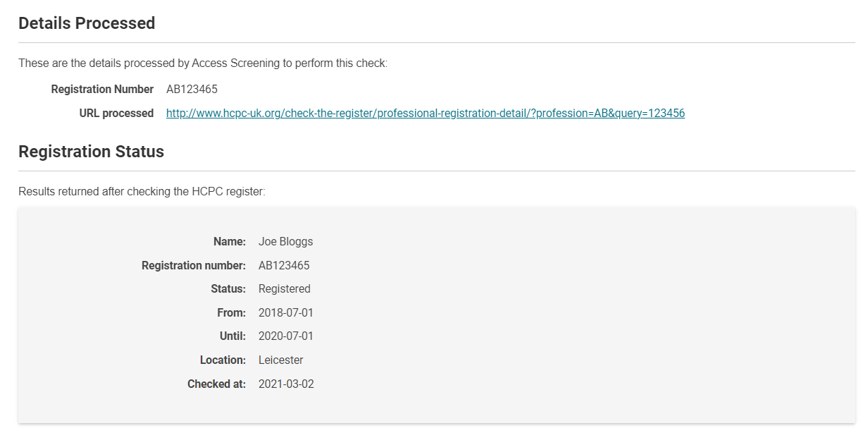The width and height of the screenshot is (868, 433).
Task: Open the HCPC professional registration detail link
Action: point(425,113)
